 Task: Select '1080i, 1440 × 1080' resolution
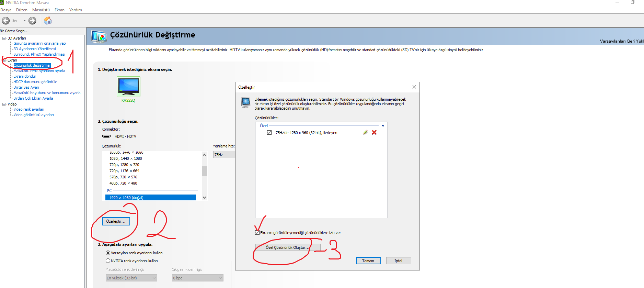(126, 158)
